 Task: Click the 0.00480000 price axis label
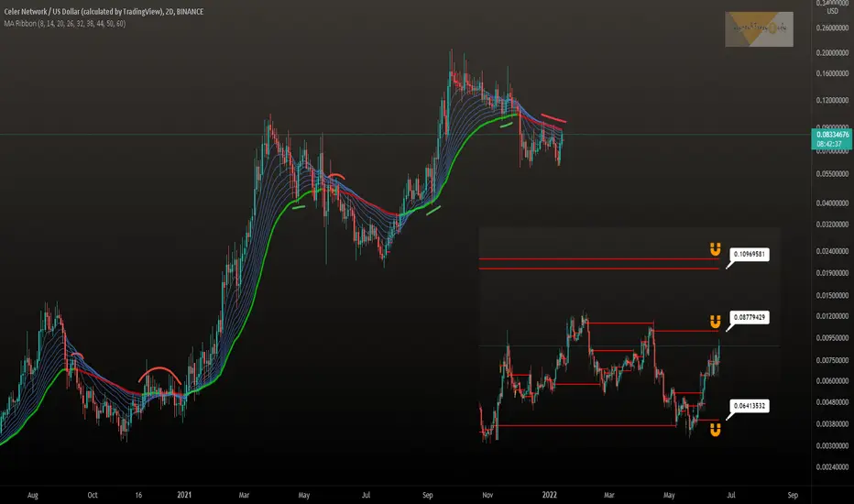tap(832, 402)
